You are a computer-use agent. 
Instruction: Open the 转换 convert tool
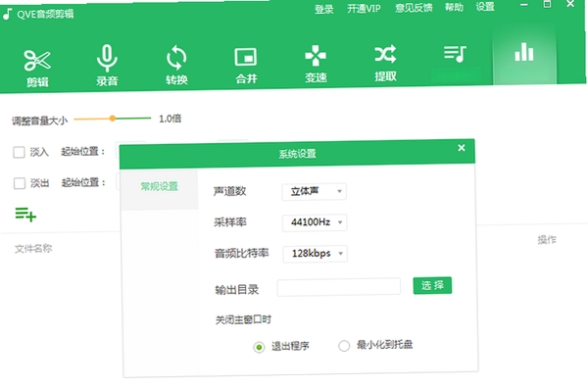pos(176,65)
